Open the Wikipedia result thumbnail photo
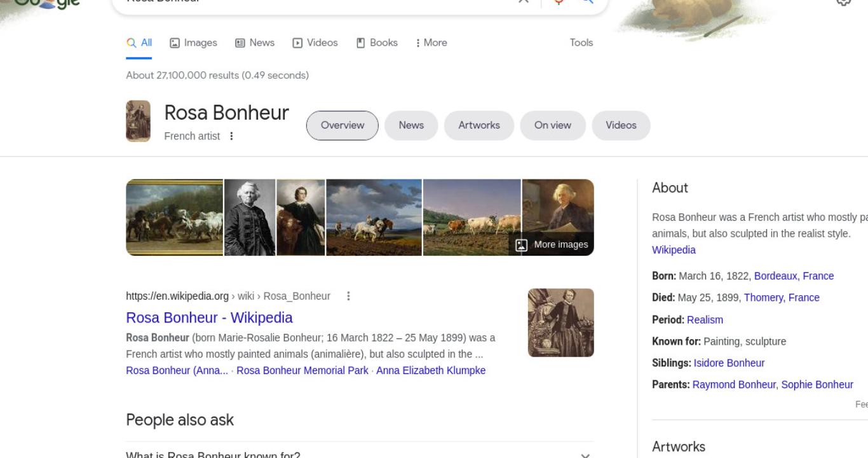Viewport: 868px width, 458px height. 560,323
